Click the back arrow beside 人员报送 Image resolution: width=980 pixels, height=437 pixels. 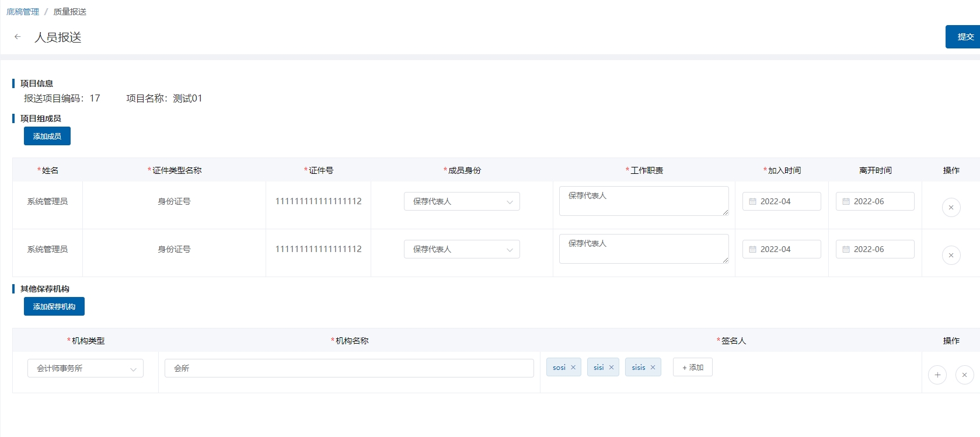click(x=18, y=37)
